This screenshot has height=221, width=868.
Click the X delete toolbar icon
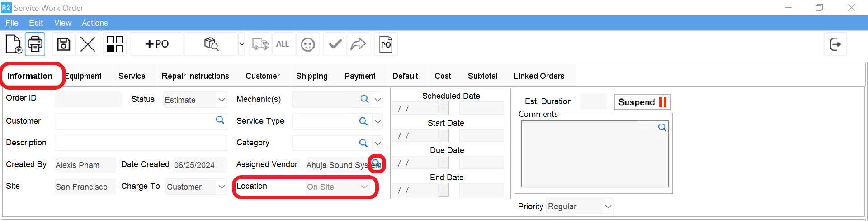(x=87, y=44)
